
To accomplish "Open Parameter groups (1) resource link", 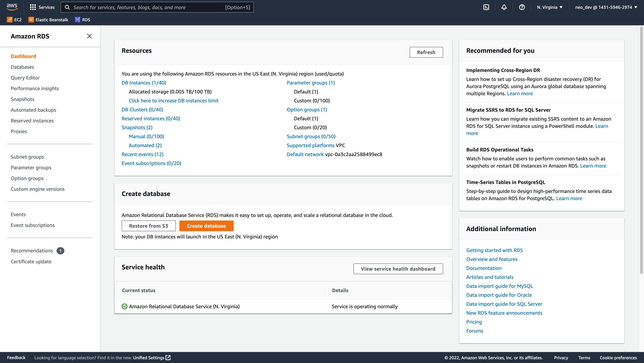I will click(311, 83).
